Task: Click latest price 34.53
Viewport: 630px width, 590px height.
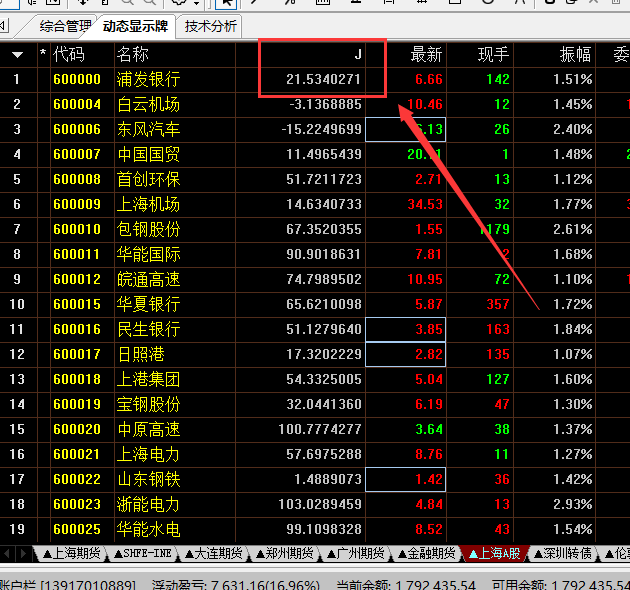Action: [425, 204]
